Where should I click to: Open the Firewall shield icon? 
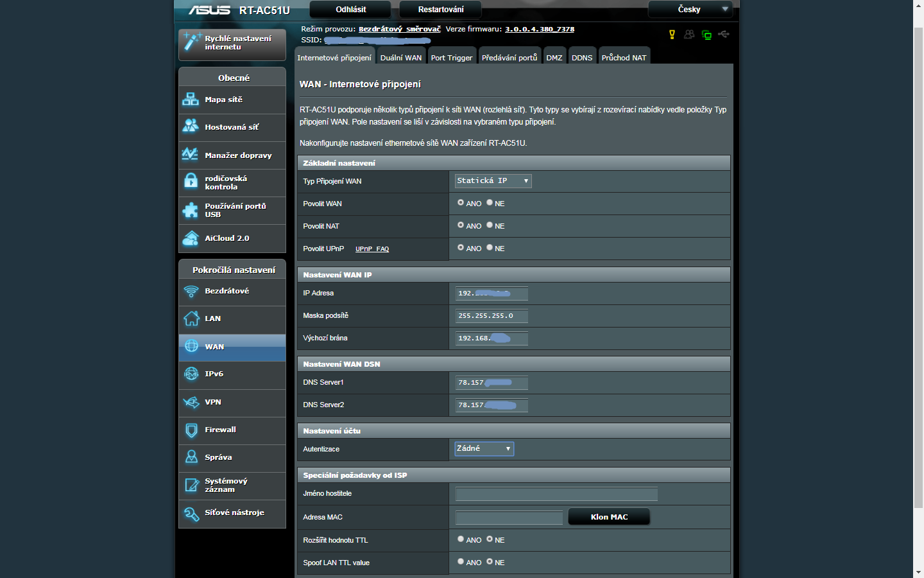(x=191, y=430)
